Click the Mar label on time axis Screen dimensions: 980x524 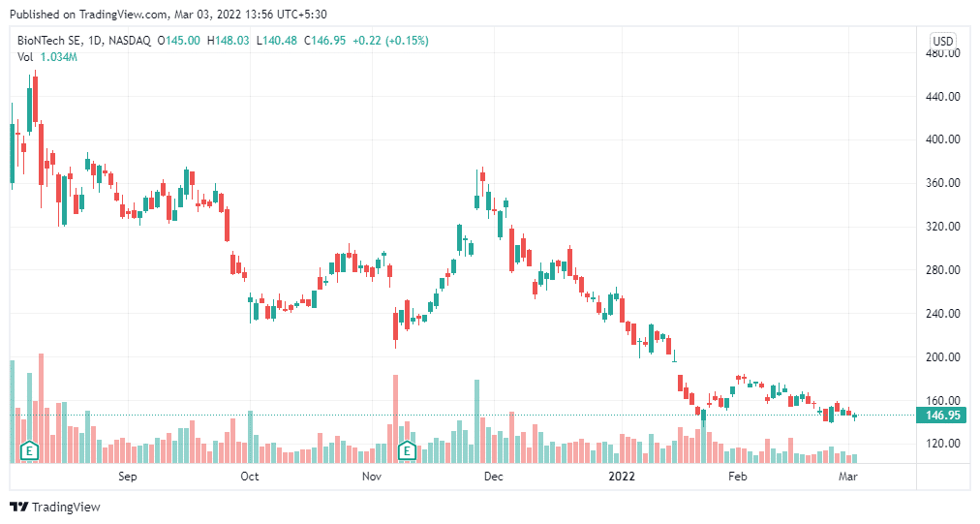pyautogui.click(x=848, y=477)
